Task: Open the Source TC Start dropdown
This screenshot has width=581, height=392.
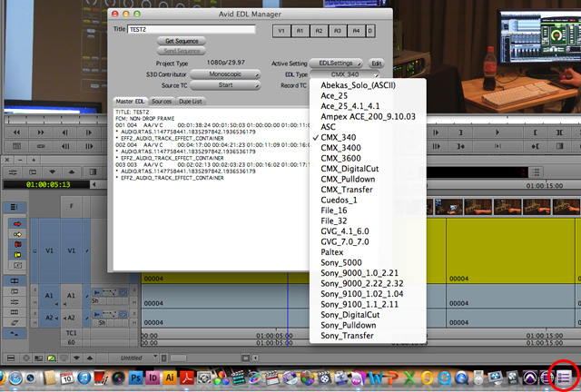Action: (x=225, y=85)
